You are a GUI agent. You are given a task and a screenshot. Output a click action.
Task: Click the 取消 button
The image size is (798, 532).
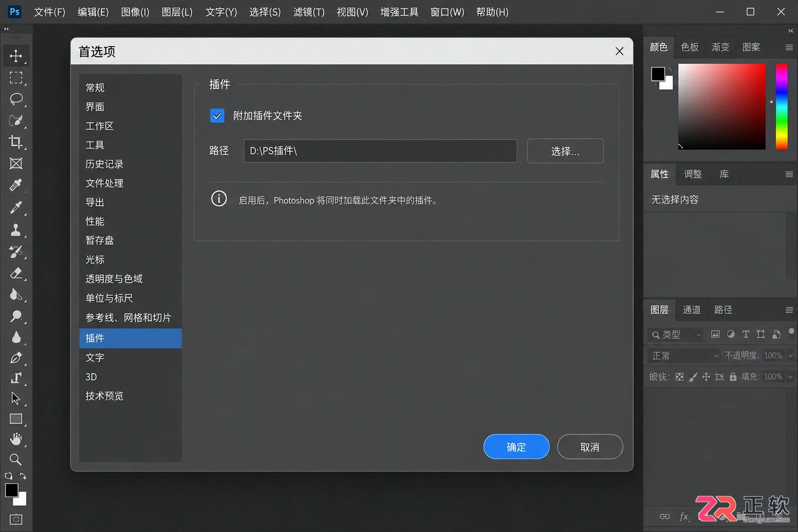590,447
